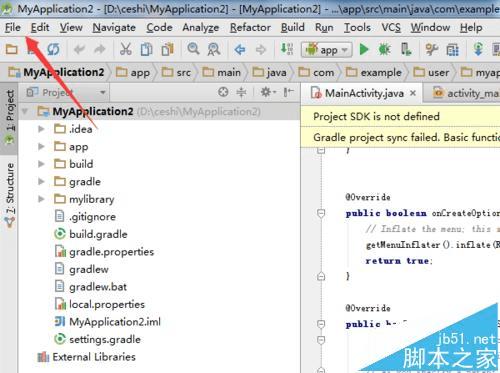This screenshot has height=373, width=500.
Task: Open the Project view type dropdown
Action: [x=66, y=92]
